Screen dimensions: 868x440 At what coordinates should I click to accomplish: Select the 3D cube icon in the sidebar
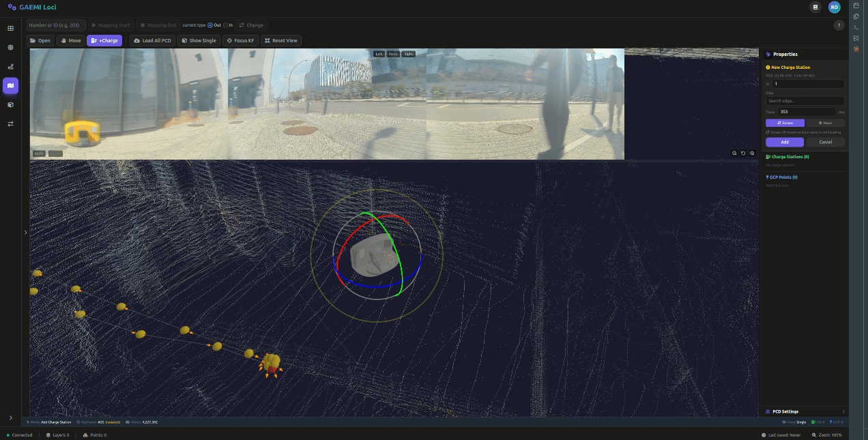10,104
